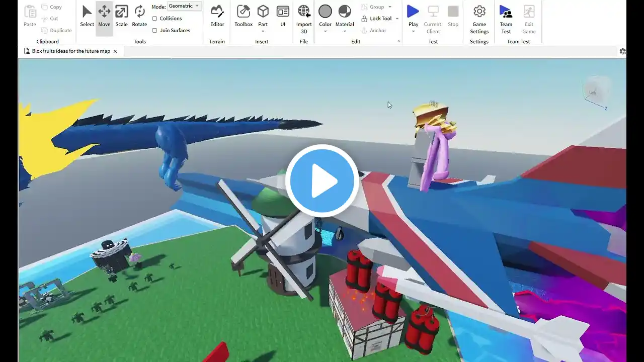
Task: Expand the Play mode dropdown arrow
Action: [x=413, y=31]
